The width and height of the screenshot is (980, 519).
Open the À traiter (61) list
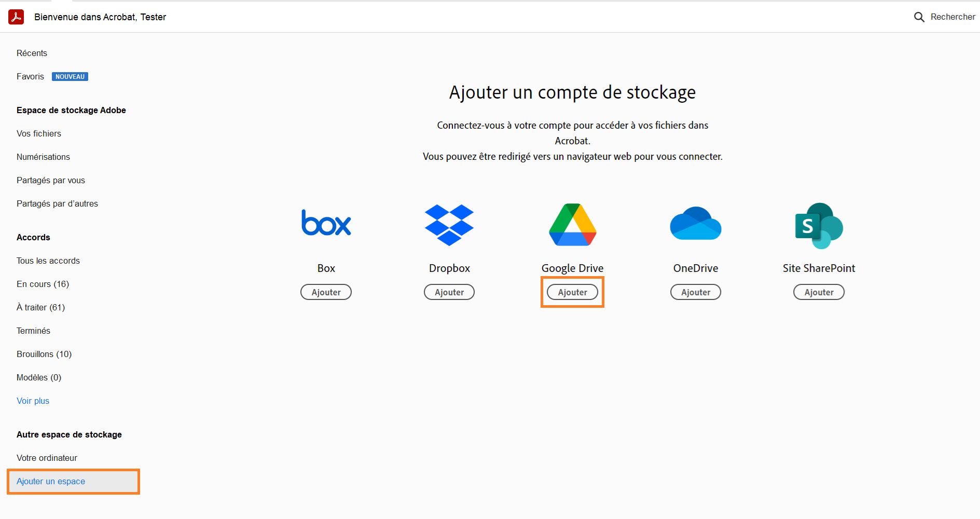click(40, 307)
